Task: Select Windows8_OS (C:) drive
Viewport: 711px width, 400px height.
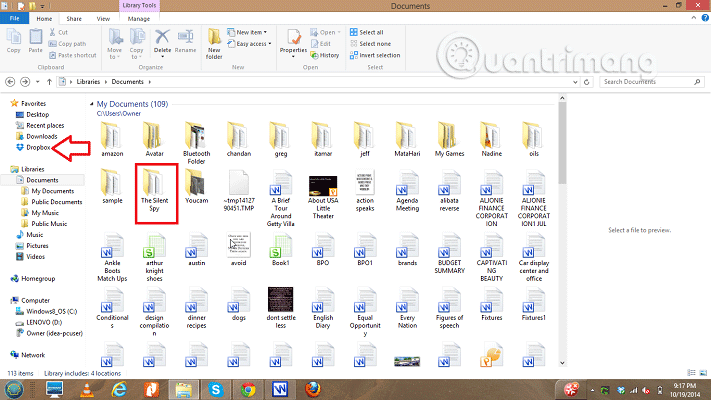Action: pos(47,311)
